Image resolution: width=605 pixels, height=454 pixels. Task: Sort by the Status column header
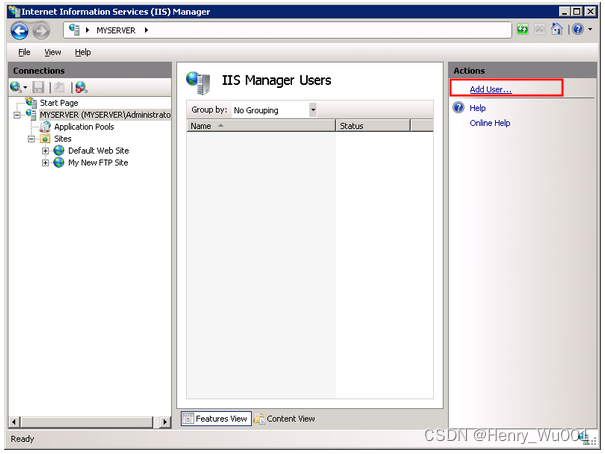coord(373,126)
